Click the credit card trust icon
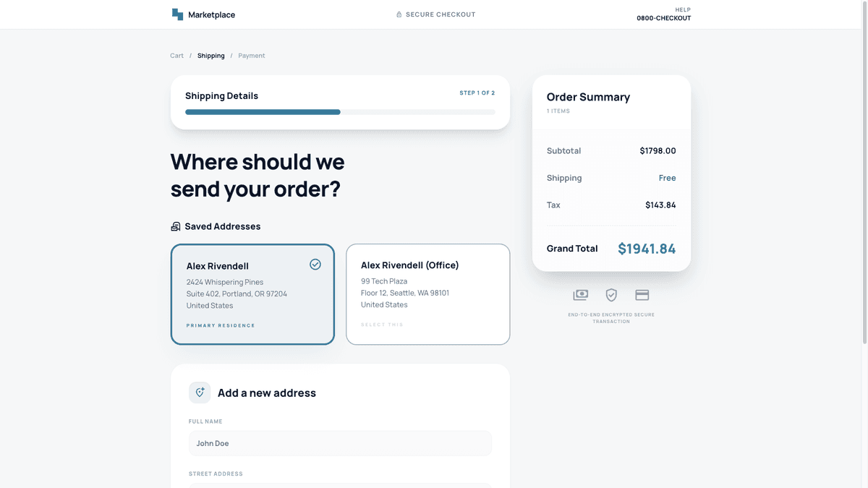868x488 pixels. pos(642,295)
